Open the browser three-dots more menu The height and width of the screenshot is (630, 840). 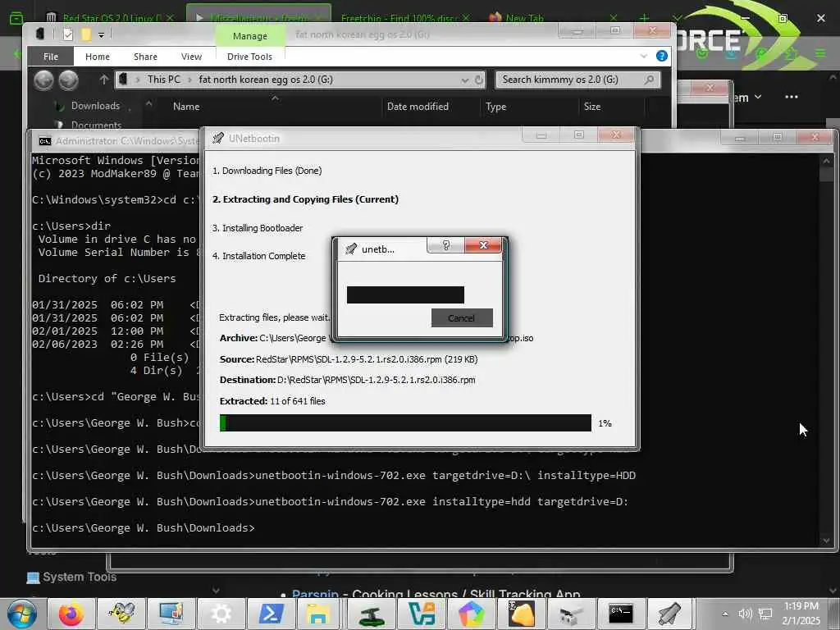coord(792,97)
